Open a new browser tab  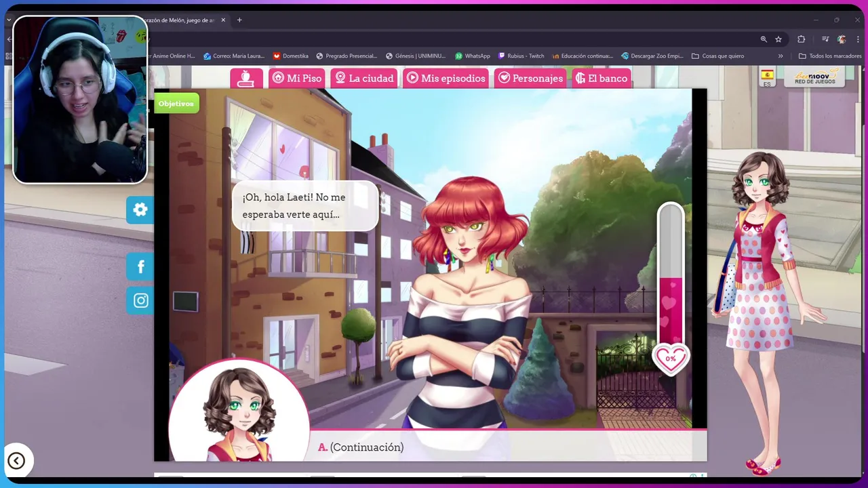pos(239,20)
